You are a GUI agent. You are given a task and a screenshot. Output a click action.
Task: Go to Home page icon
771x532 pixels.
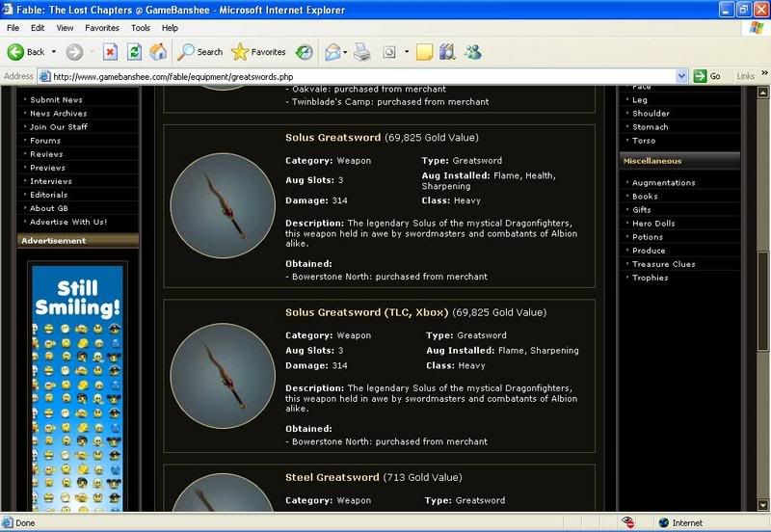pyautogui.click(x=158, y=52)
